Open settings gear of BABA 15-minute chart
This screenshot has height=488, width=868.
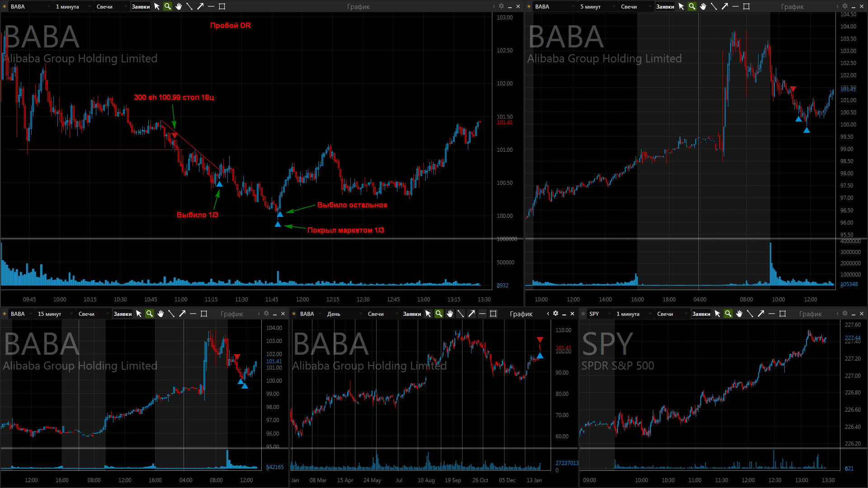tap(266, 314)
